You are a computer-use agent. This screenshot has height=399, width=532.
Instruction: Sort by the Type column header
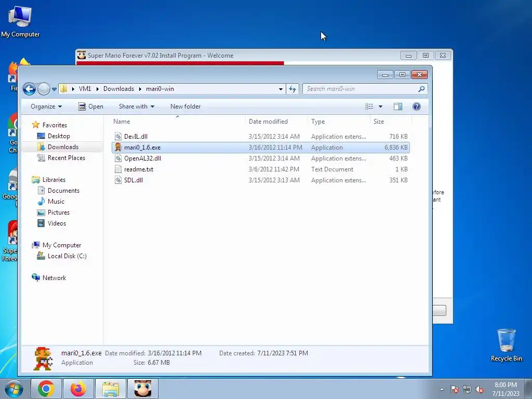click(x=318, y=122)
